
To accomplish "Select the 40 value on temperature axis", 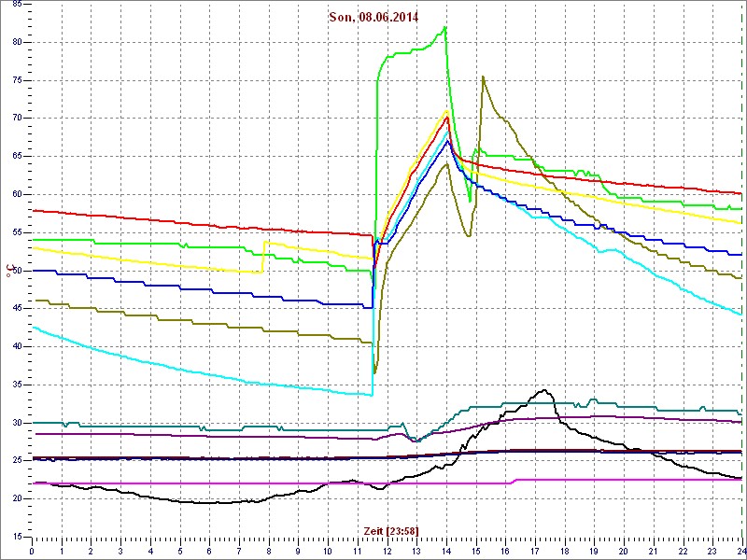I will [16, 347].
